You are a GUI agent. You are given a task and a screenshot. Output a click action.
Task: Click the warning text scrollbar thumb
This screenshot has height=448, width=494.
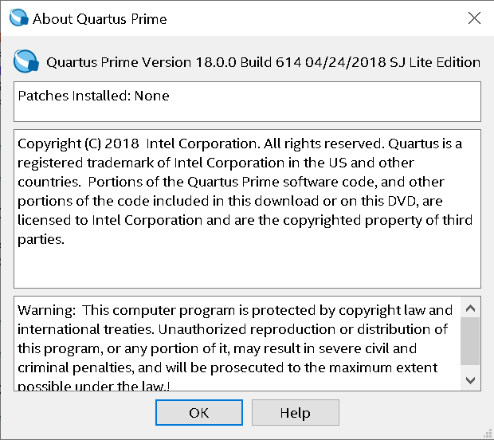(470, 341)
